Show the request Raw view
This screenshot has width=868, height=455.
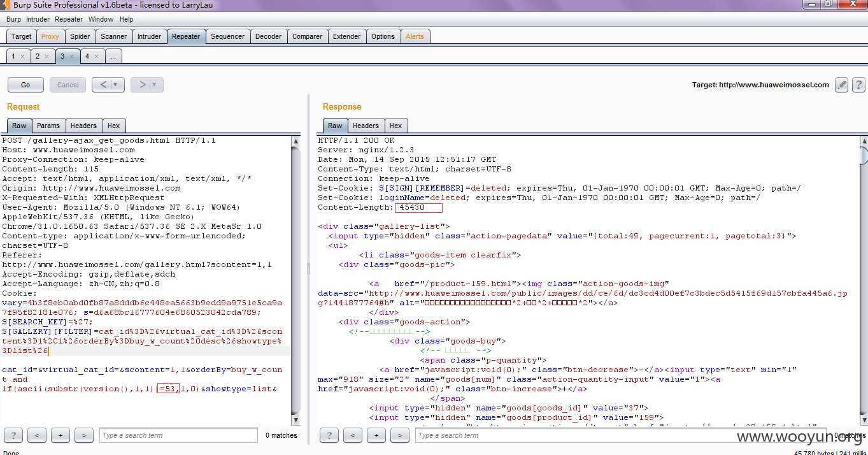(20, 126)
